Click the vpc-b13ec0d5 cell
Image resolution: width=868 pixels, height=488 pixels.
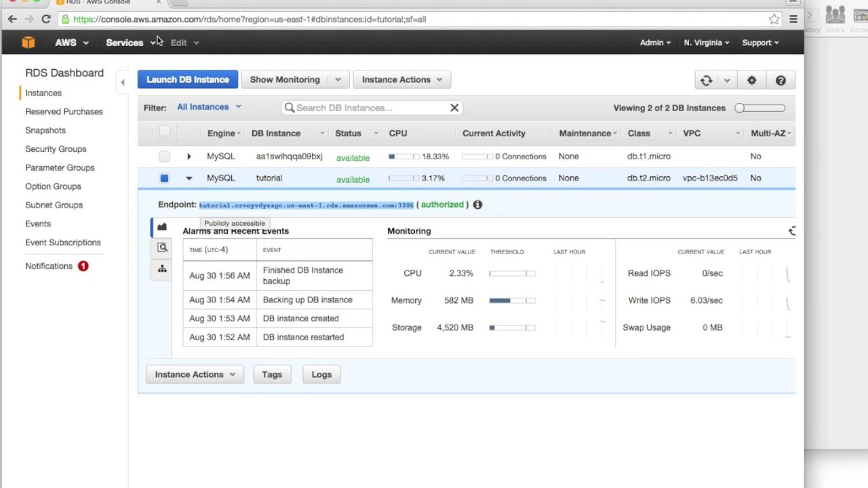coord(709,178)
